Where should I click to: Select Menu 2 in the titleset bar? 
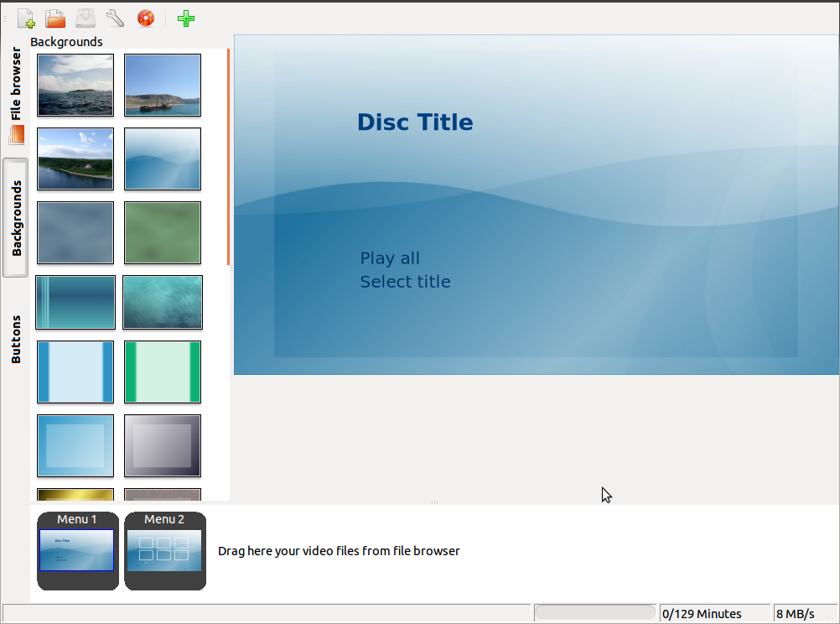tap(164, 550)
